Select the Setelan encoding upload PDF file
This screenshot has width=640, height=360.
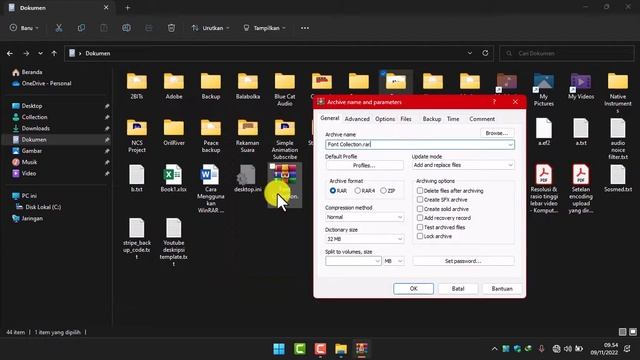tap(581, 188)
